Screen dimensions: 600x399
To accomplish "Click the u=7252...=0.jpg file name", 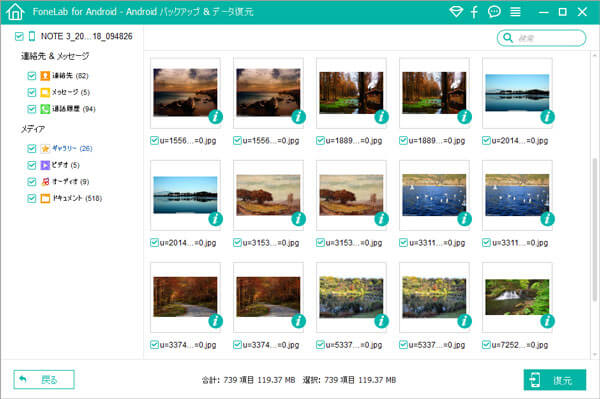I will [x=520, y=345].
